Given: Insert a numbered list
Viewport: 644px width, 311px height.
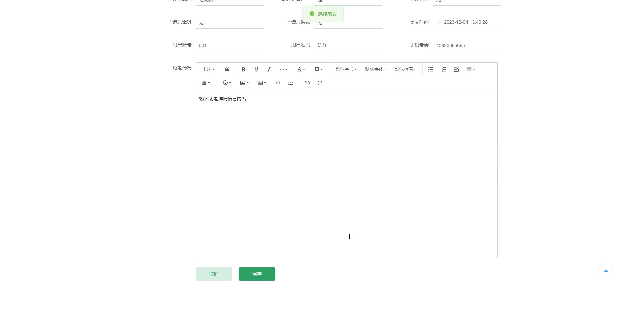Looking at the screenshot, I should coord(444,69).
